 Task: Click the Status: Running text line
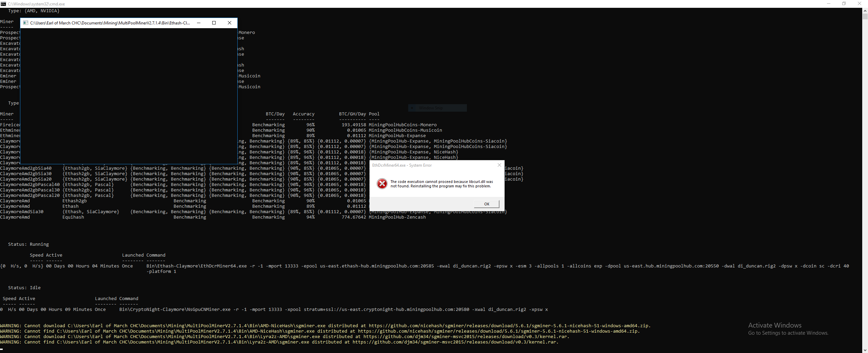click(29, 244)
